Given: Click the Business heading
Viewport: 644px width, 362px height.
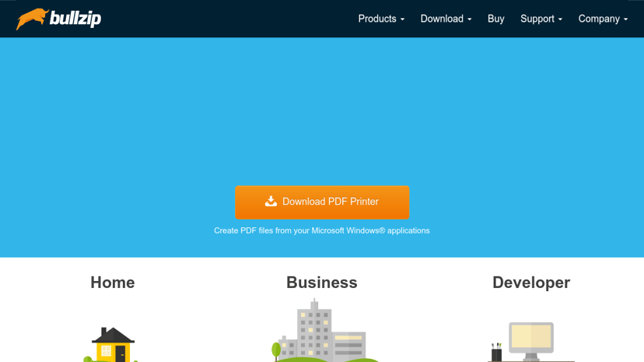Looking at the screenshot, I should tap(321, 283).
